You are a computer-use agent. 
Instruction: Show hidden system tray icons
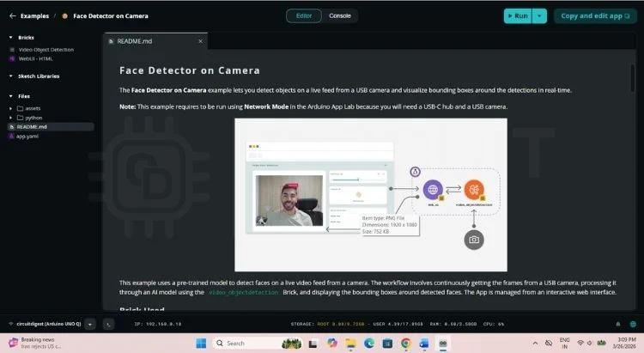click(x=535, y=344)
